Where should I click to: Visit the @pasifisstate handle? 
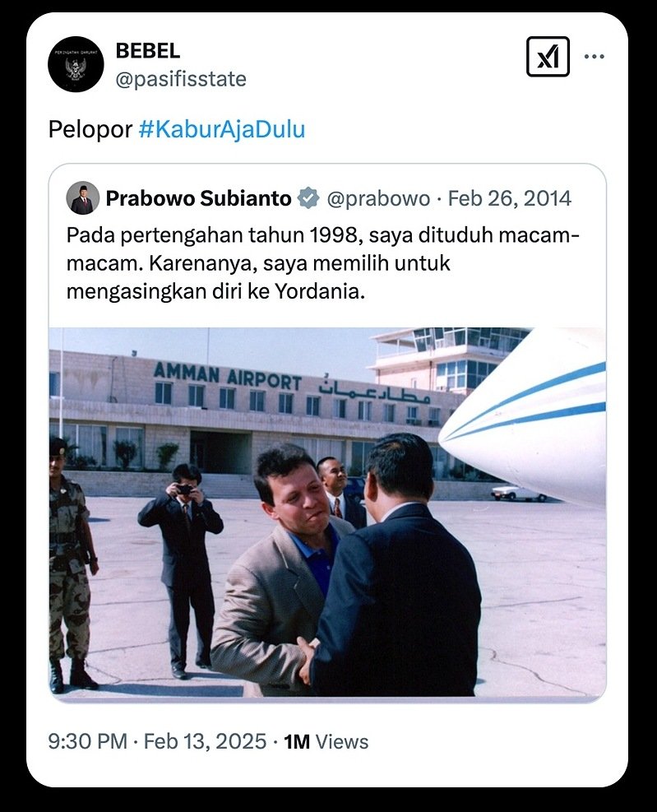180,79
